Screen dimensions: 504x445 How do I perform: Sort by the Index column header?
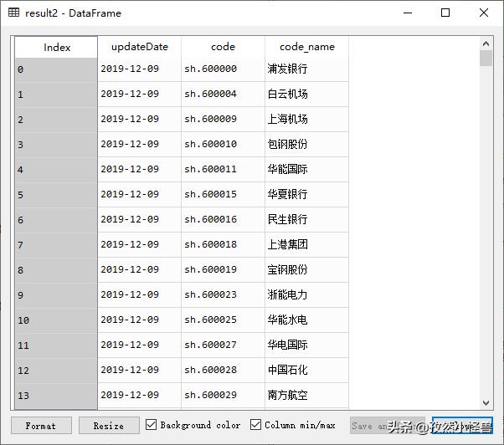click(56, 47)
